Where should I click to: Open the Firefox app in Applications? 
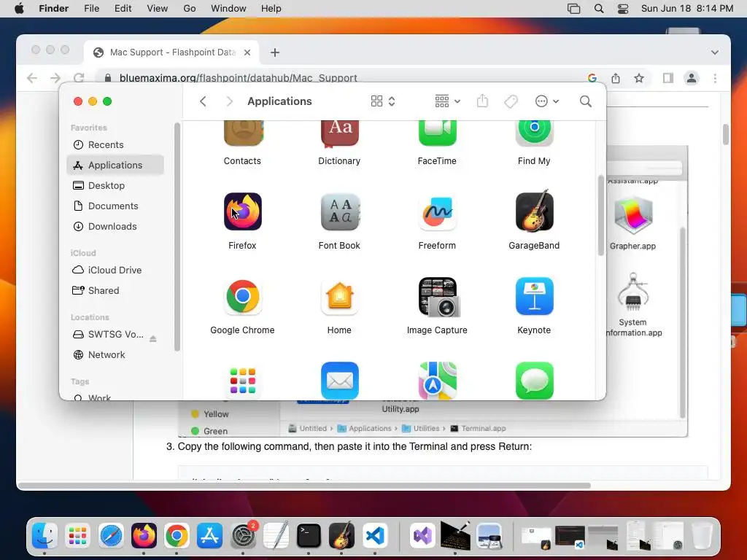(x=242, y=211)
